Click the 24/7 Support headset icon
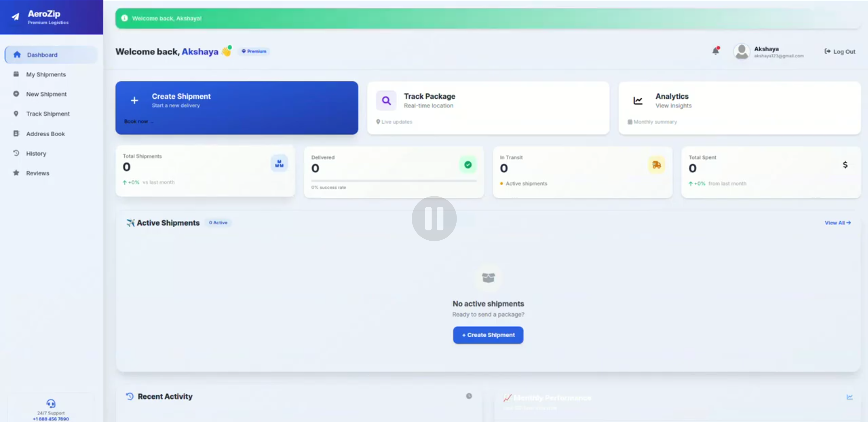Viewport: 868px width, 422px height. [x=51, y=404]
